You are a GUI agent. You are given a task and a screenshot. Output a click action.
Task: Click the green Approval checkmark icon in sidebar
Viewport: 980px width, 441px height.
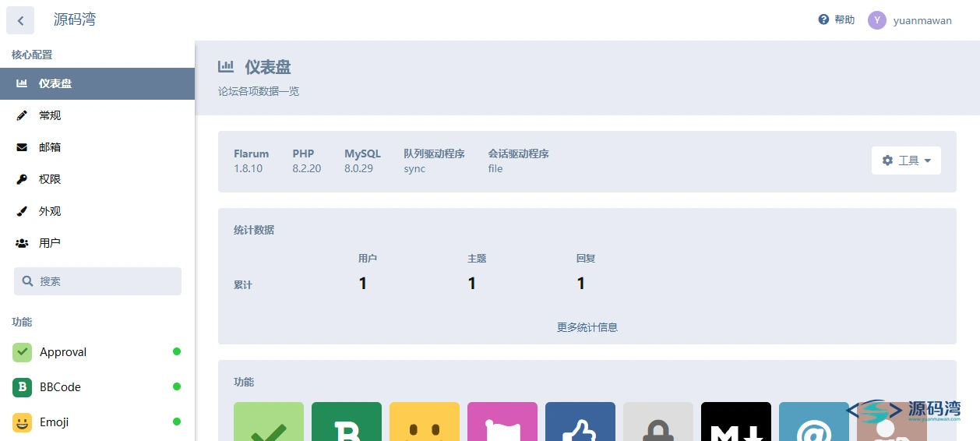point(22,352)
